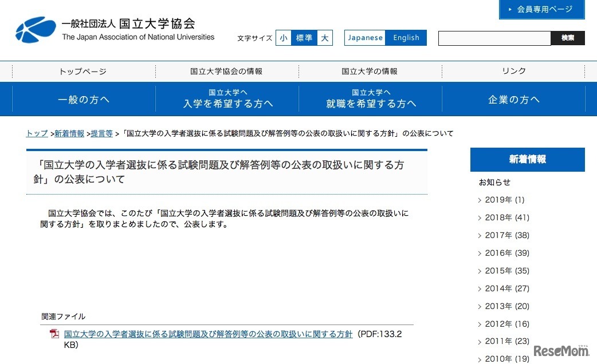Select the 大 large font size
The width and height of the screenshot is (597, 364).
[324, 37]
